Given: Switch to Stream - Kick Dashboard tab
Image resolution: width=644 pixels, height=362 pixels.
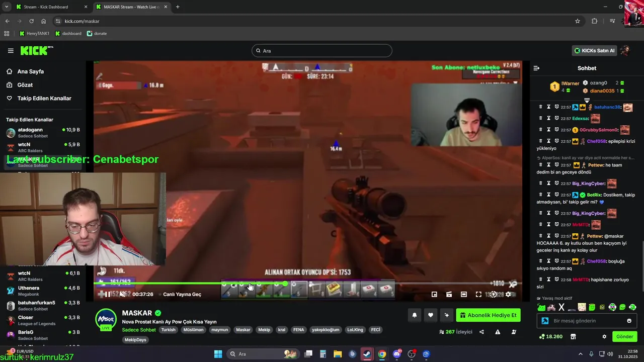Looking at the screenshot, I should 52,7.
